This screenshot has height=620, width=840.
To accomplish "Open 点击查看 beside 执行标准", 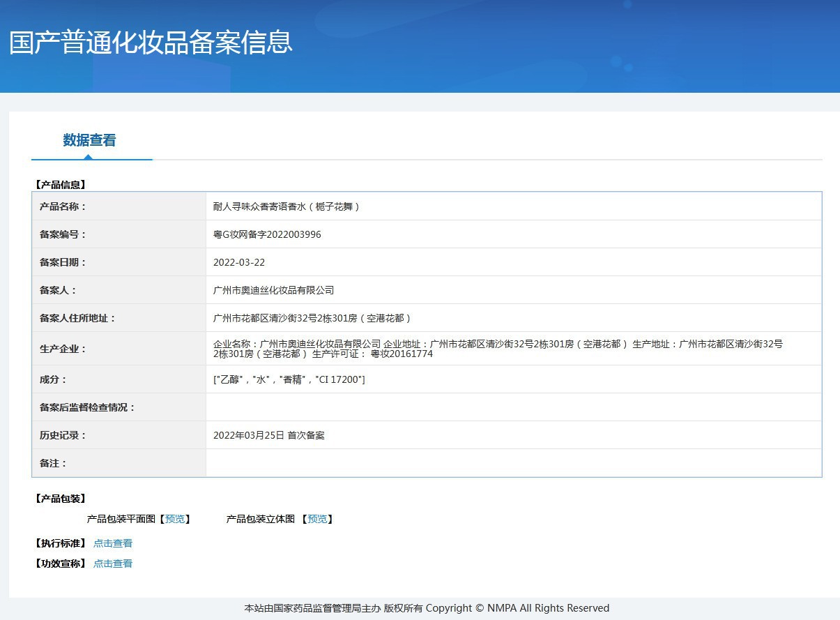I will pyautogui.click(x=113, y=543).
